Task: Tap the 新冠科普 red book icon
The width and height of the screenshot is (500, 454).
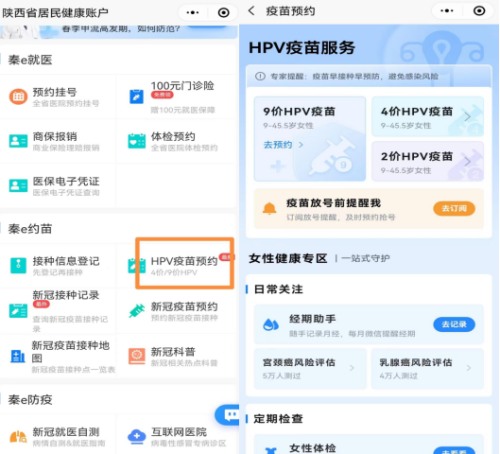Action: coord(137,356)
